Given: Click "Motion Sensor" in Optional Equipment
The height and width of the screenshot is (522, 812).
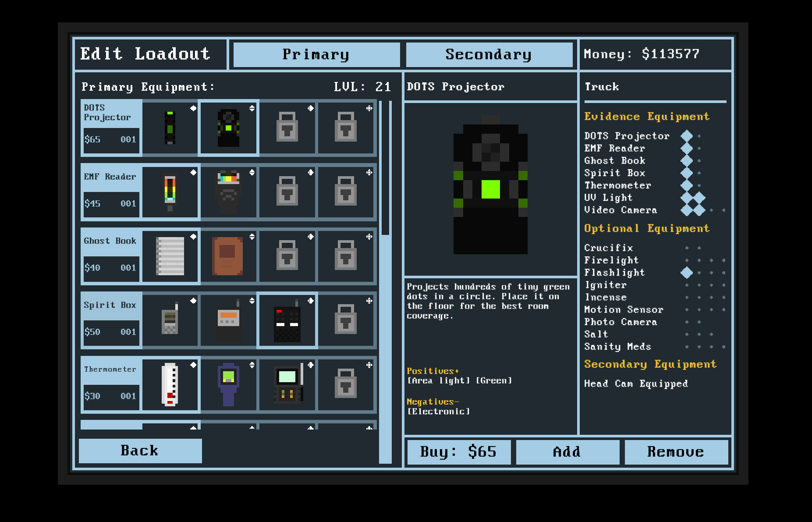Looking at the screenshot, I should pos(624,309).
